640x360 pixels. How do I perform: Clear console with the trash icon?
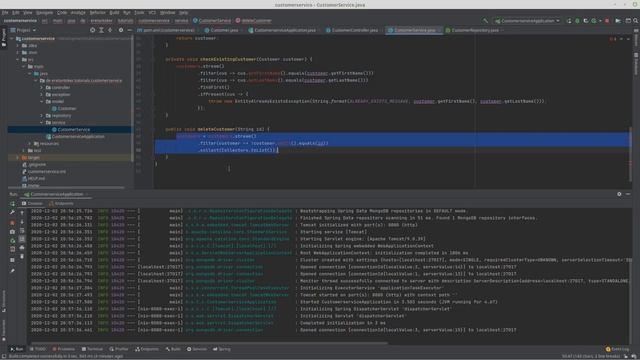pos(22,256)
